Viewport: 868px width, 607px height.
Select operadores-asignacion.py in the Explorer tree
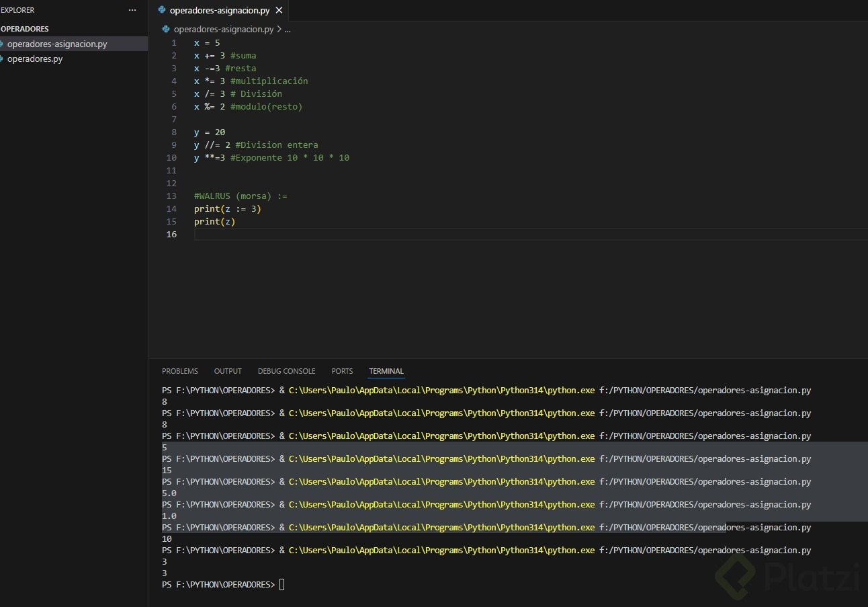(56, 44)
